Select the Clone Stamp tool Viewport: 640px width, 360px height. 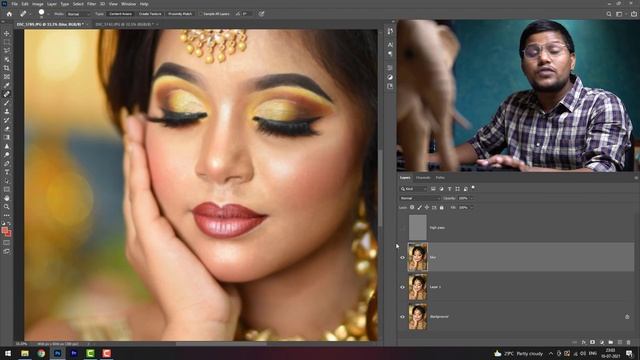(x=7, y=111)
